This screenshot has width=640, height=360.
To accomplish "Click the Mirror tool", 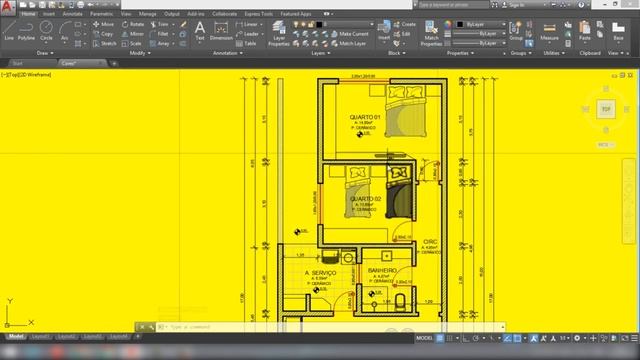I will click(133, 34).
